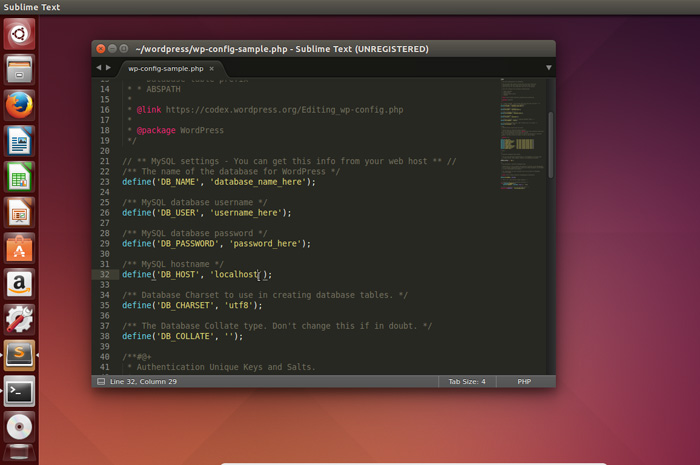Click the 'MySQL settings' comment on line 21
Screen dimensions: 700x465
point(289,161)
